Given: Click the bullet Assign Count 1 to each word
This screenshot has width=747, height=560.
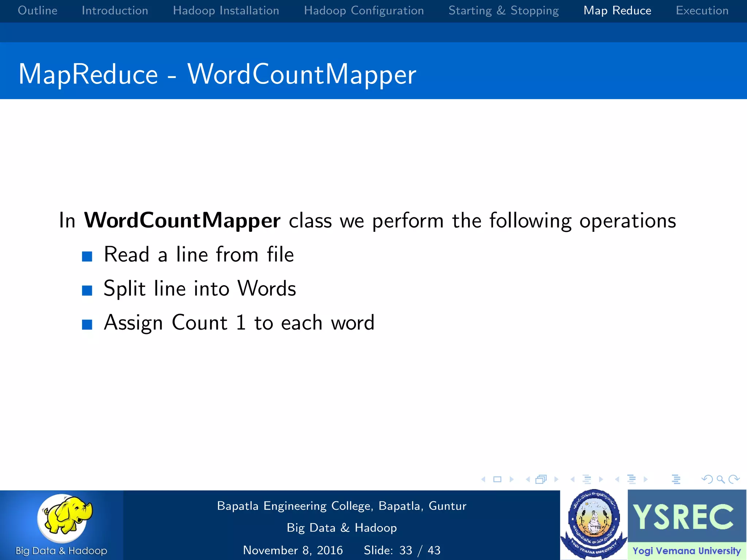Looking at the screenshot, I should [x=239, y=323].
